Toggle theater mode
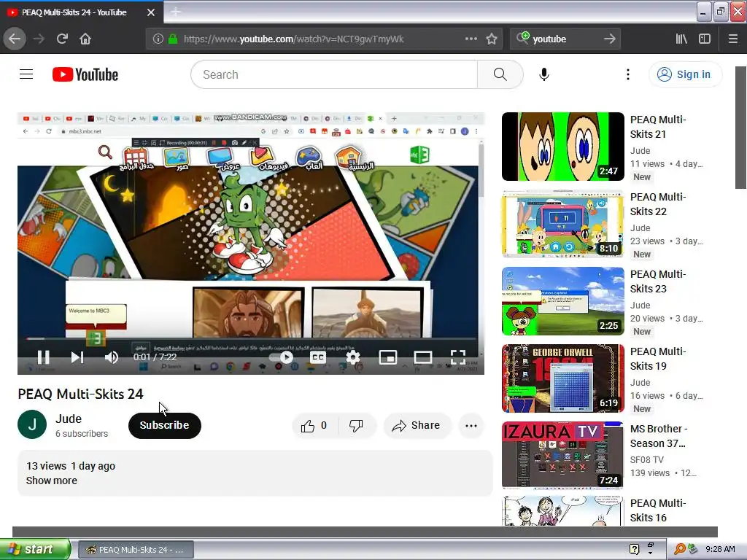Image resolution: width=747 pixels, height=560 pixels. click(x=422, y=357)
